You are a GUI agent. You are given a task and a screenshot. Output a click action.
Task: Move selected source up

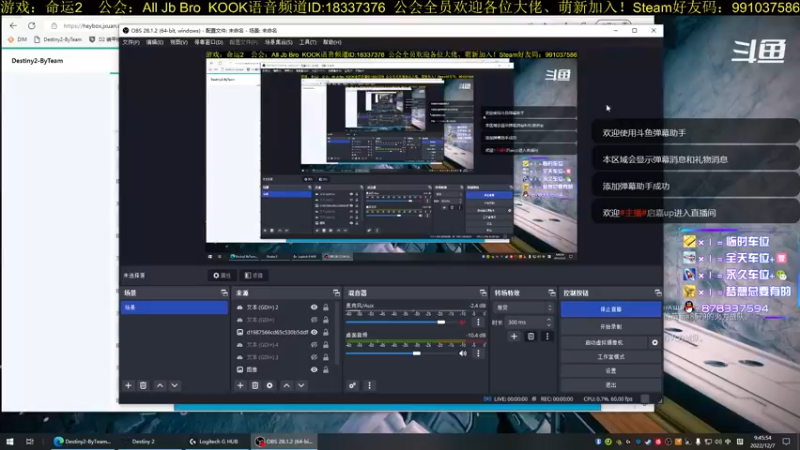click(x=286, y=386)
